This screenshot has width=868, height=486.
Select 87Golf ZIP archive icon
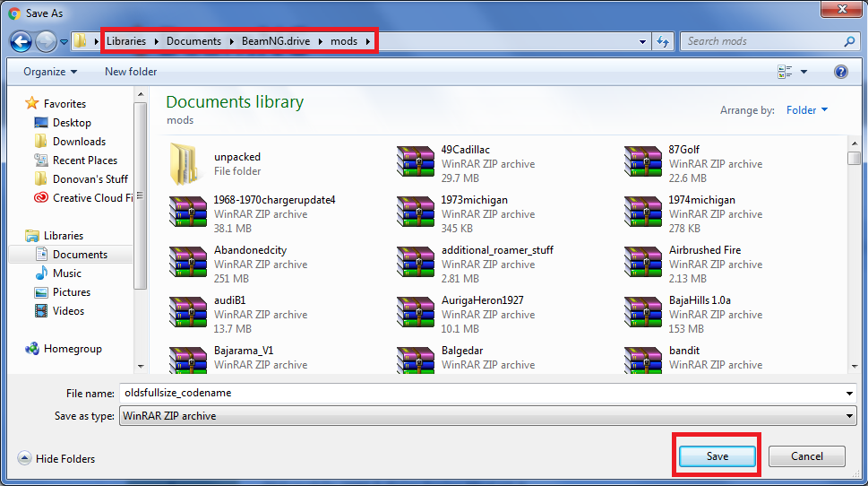pyautogui.click(x=642, y=161)
